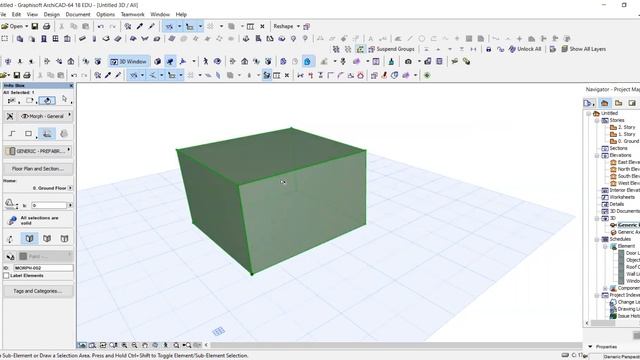The image size is (640, 360).
Task: Click the Tags and Categories... button
Action: coord(38,291)
